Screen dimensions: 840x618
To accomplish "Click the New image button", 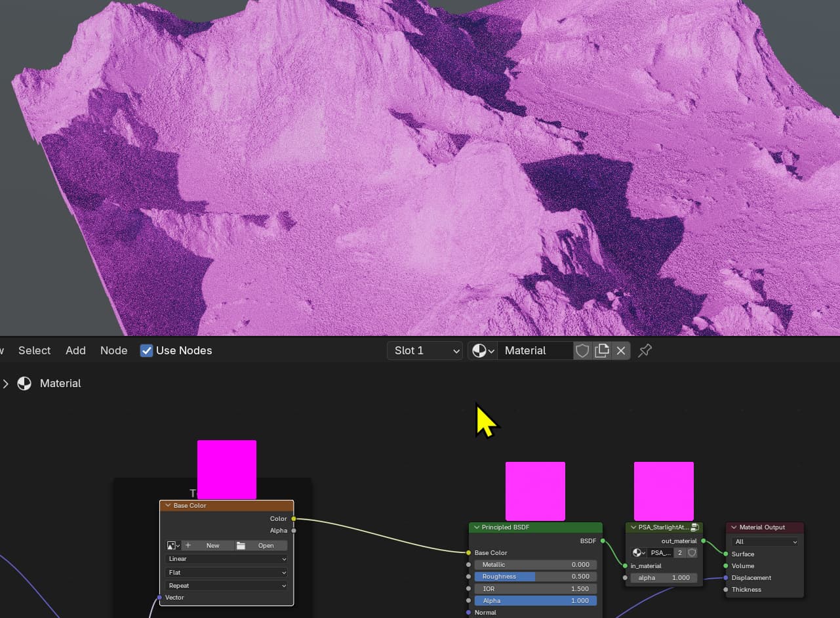I will point(207,546).
